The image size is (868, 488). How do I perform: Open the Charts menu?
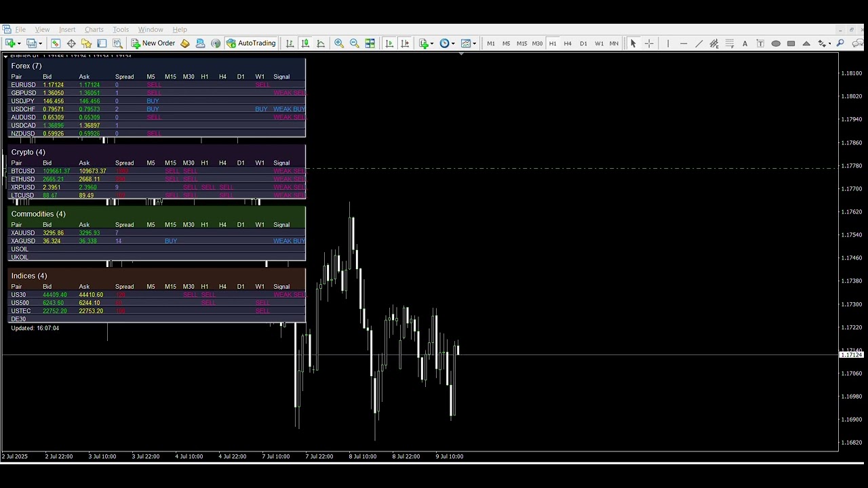point(94,30)
